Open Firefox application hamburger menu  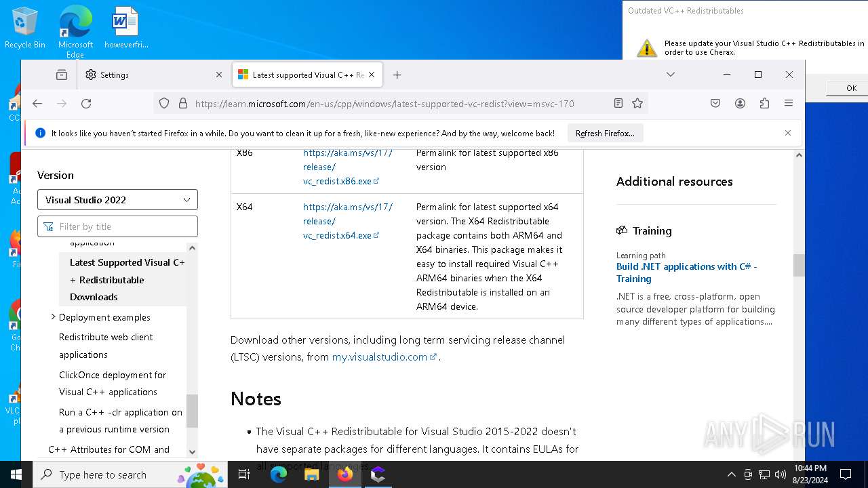pos(789,103)
